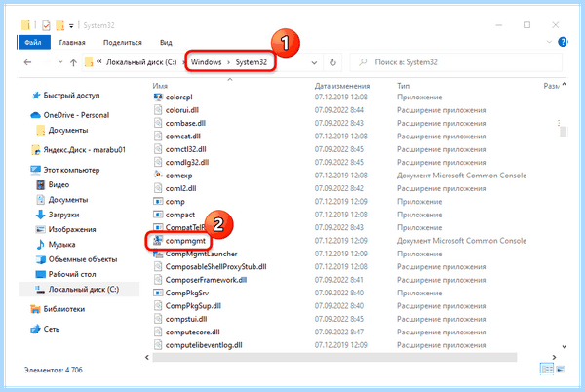Refresh the System32 folder view
Image resolution: width=585 pixels, height=392 pixels.
332,62
